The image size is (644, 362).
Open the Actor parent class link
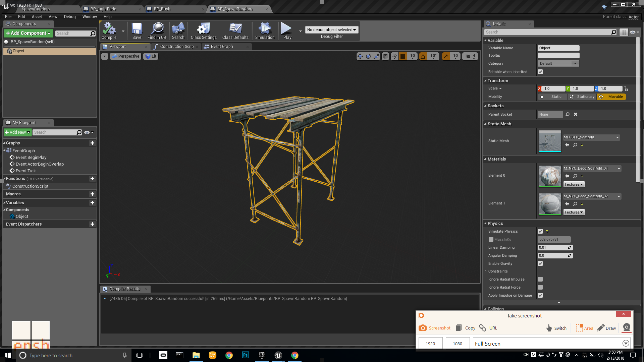[x=633, y=17]
